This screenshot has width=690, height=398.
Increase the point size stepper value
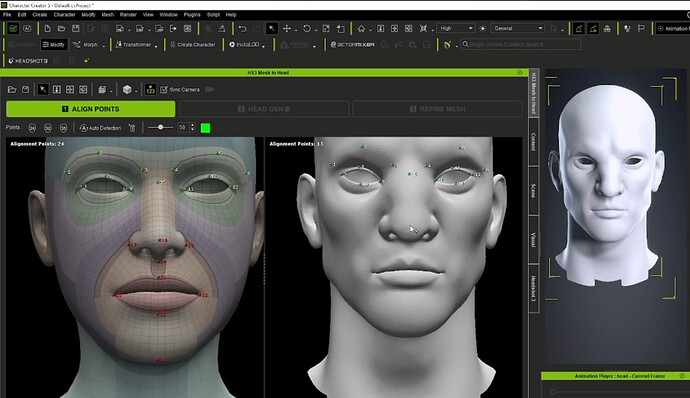192,125
